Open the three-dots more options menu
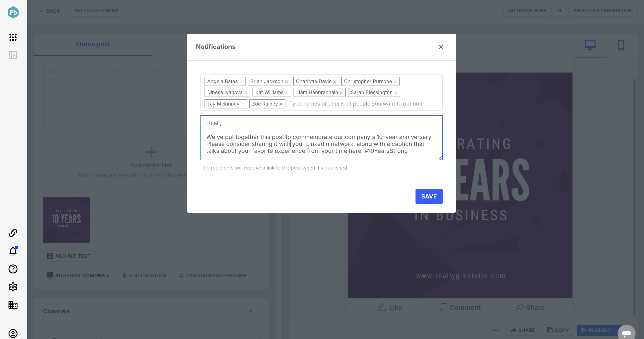The image size is (644, 339). pos(495,330)
